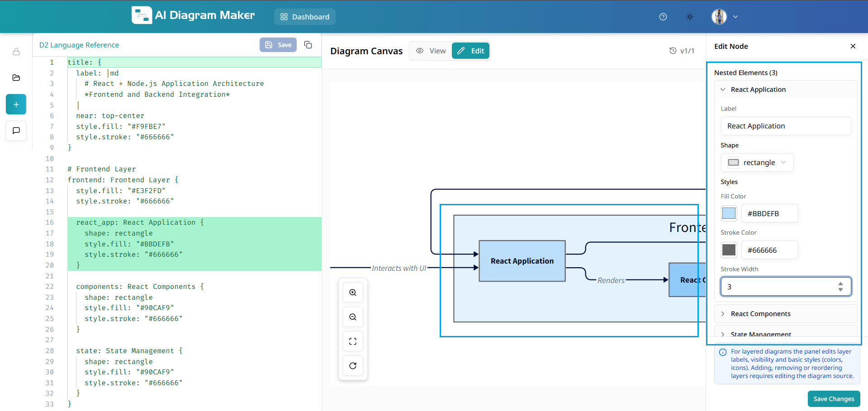The height and width of the screenshot is (411, 868).
Task: Copy the D2 source code
Action: (308, 45)
